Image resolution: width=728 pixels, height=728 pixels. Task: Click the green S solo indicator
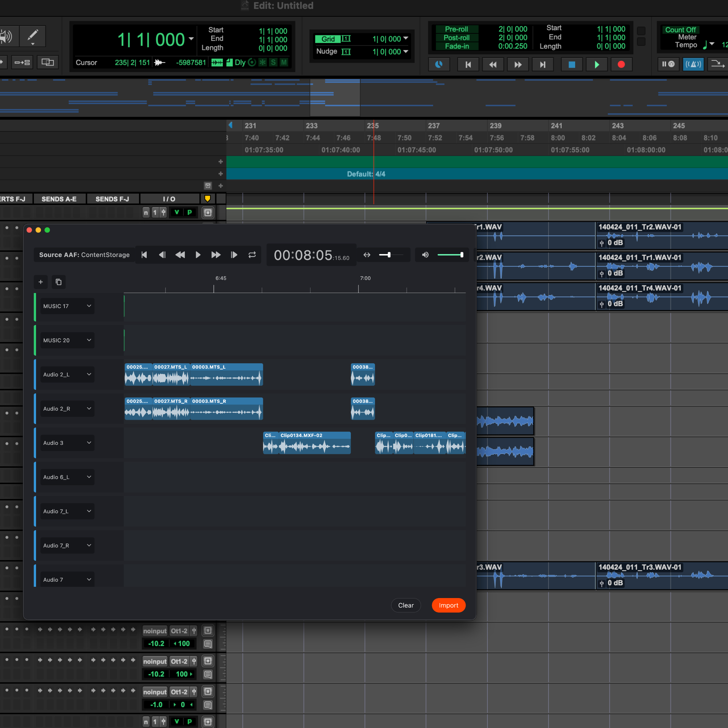[273, 63]
